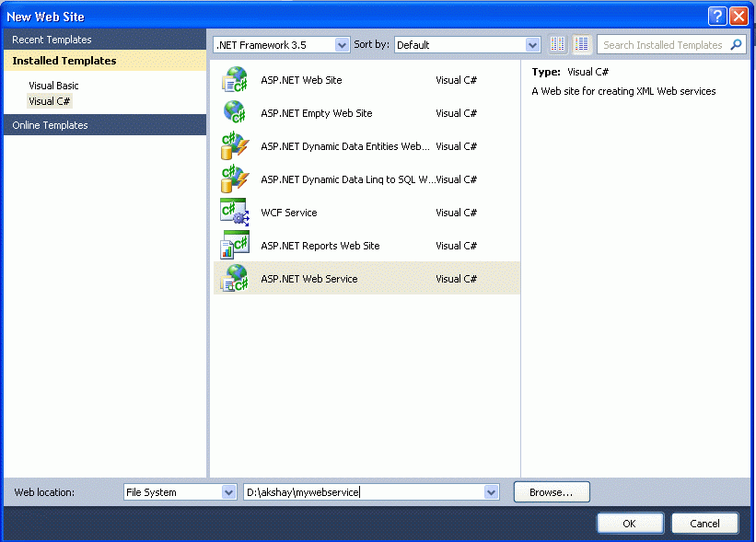Screen dimensions: 756x542
Task: Expand the web location path dropdown arrow
Action: [492, 492]
